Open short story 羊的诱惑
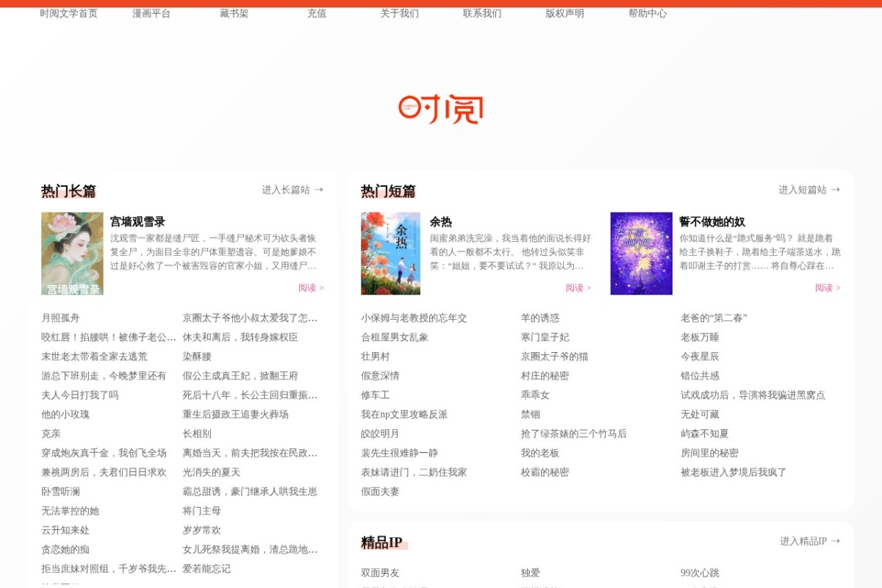Screen dimensions: 882x588 (540, 318)
